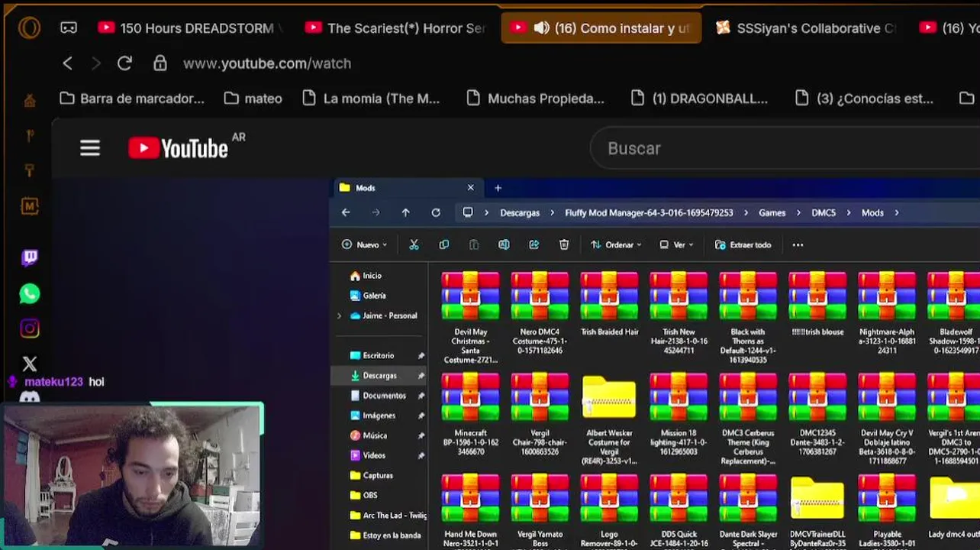
Task: Switch to 150 Hours DREADSTORM tab
Action: (x=191, y=28)
